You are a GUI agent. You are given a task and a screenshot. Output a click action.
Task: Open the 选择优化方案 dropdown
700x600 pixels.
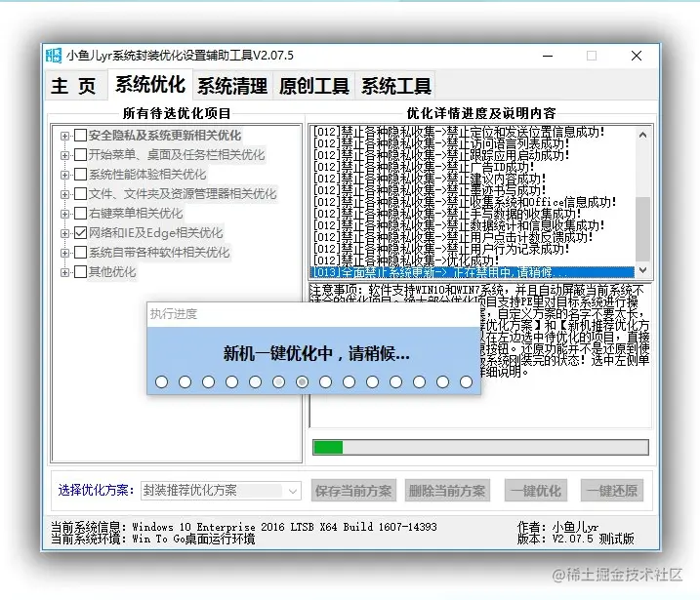[293, 491]
